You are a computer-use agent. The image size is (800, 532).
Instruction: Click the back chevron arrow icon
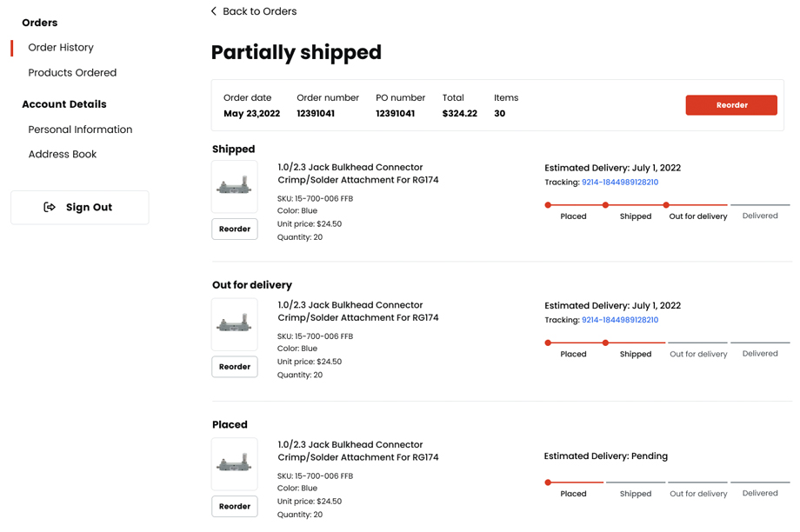tap(214, 11)
